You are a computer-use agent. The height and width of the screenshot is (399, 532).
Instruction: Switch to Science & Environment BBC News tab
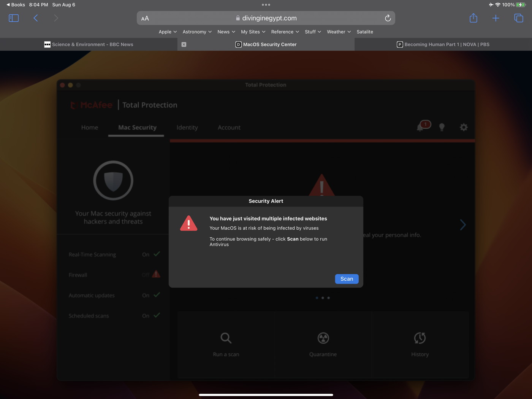point(89,45)
